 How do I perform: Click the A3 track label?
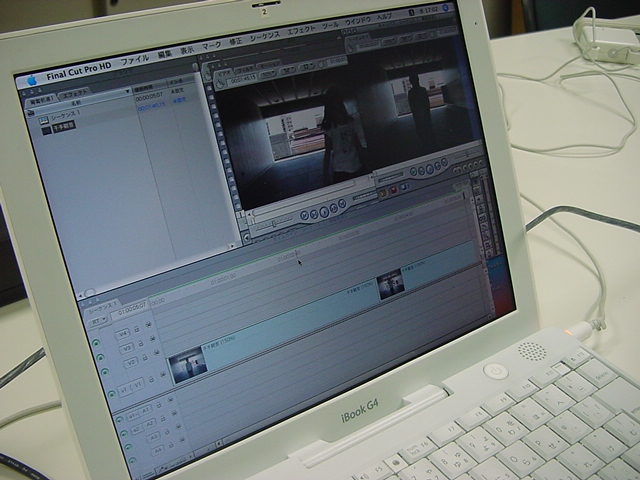click(x=153, y=437)
